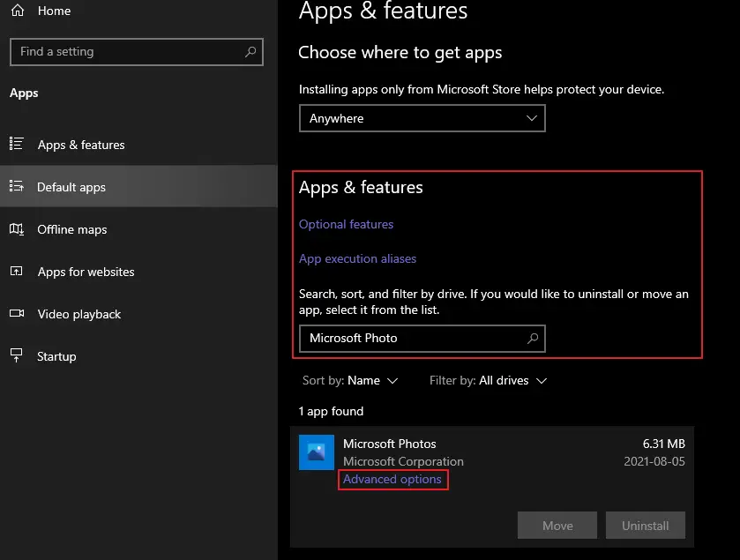This screenshot has height=560, width=740.
Task: Expand the Sort by Name dropdown
Action: point(350,380)
